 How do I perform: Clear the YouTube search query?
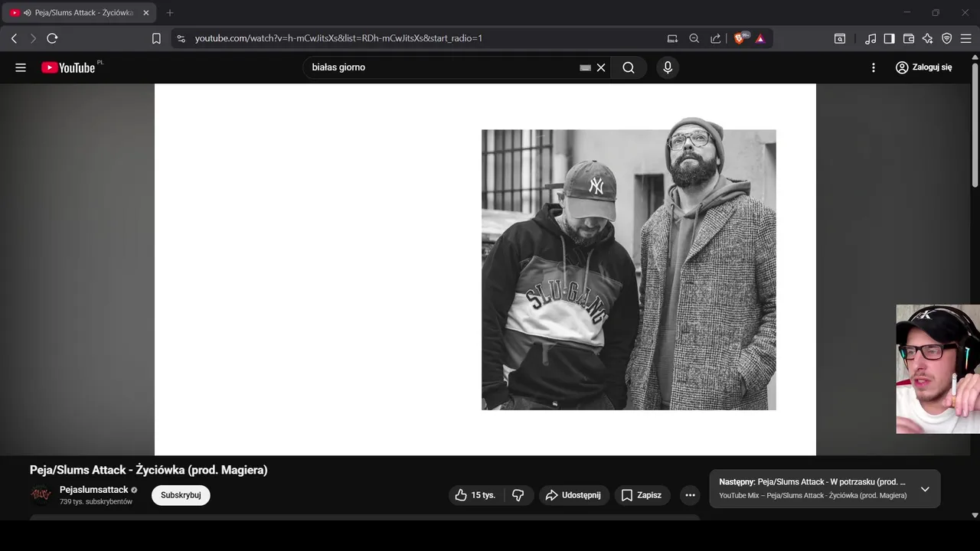click(601, 67)
